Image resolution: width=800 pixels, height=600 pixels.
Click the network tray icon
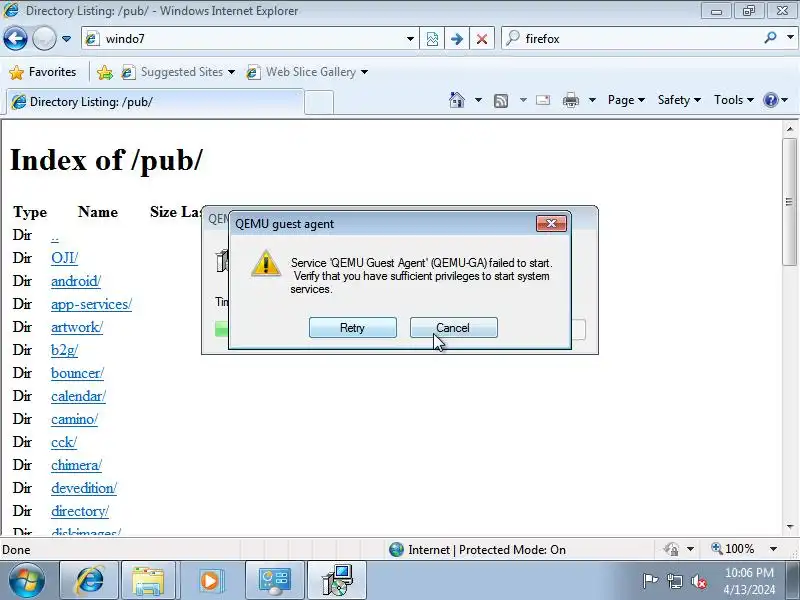tap(674, 581)
